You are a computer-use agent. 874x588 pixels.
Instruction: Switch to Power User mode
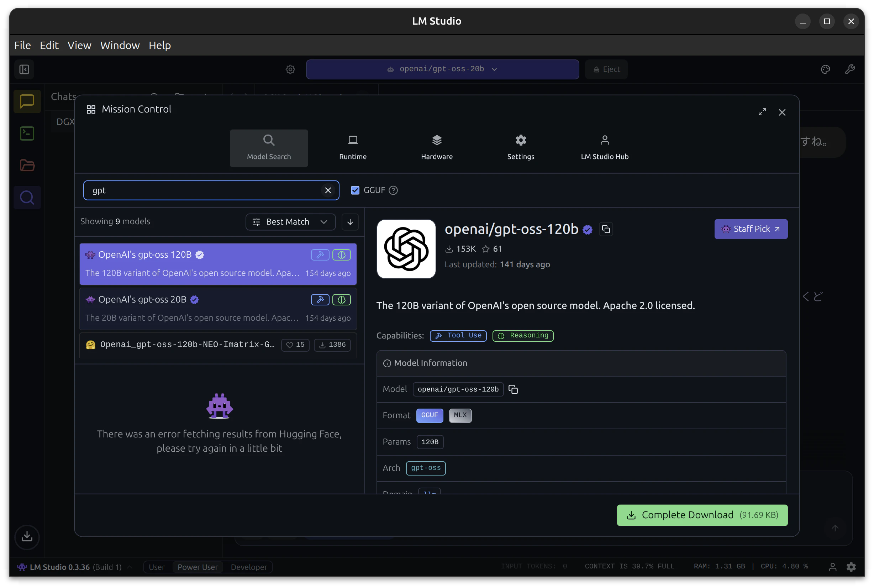point(198,567)
